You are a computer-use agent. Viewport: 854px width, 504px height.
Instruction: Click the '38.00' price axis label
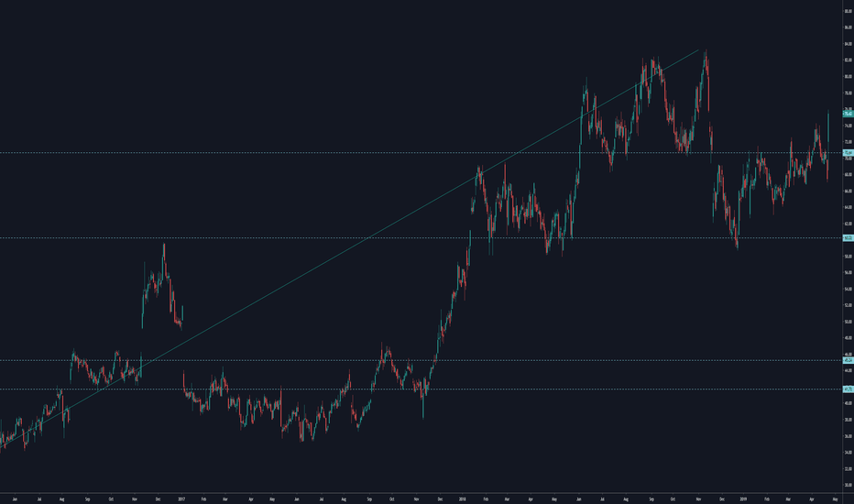[x=848, y=420]
